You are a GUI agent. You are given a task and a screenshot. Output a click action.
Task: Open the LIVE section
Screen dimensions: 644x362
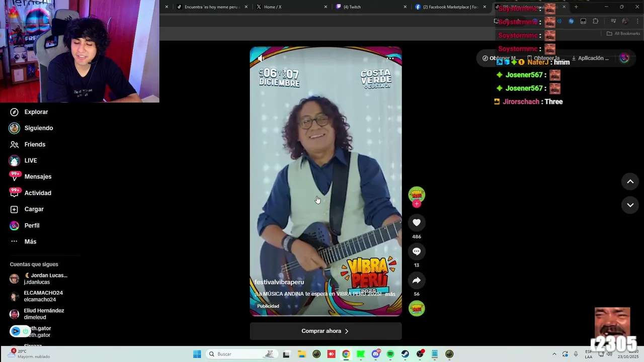[23, 160]
